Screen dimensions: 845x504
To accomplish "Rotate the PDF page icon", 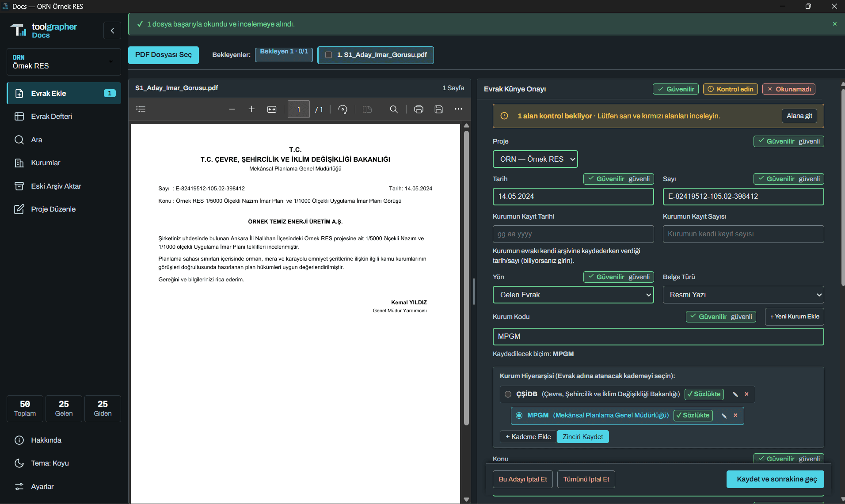I will [x=343, y=109].
